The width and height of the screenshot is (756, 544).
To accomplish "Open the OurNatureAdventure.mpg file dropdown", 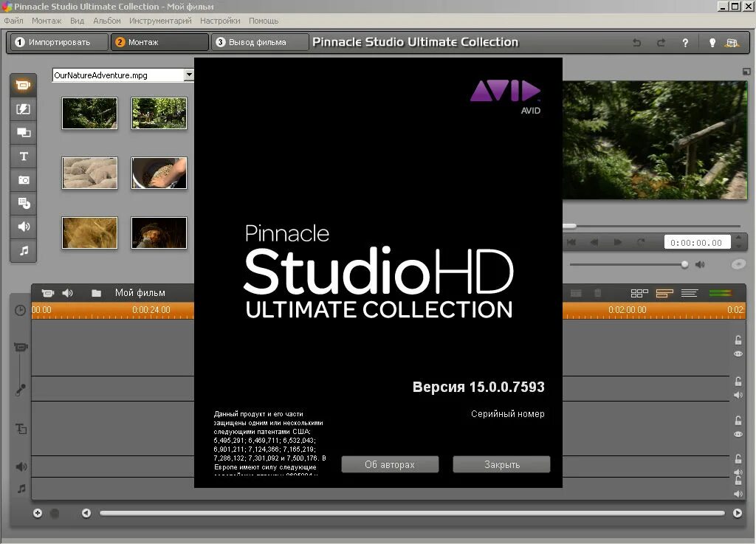I will (x=189, y=75).
